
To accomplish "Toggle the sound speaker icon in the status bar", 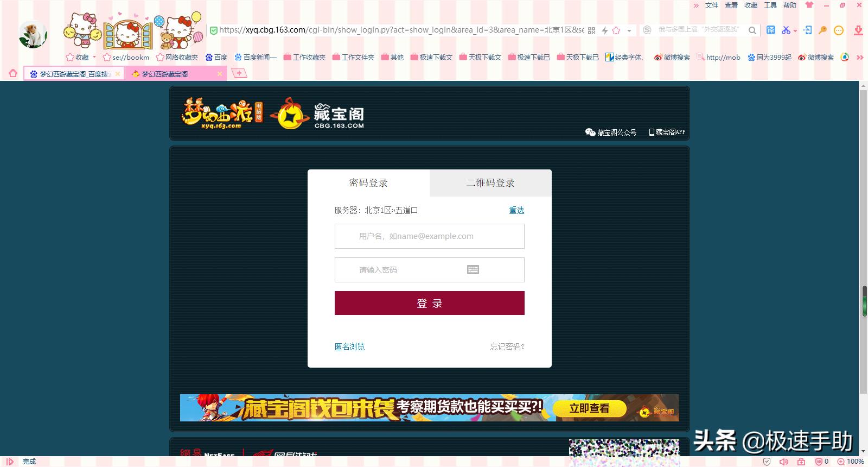I will coord(783,462).
